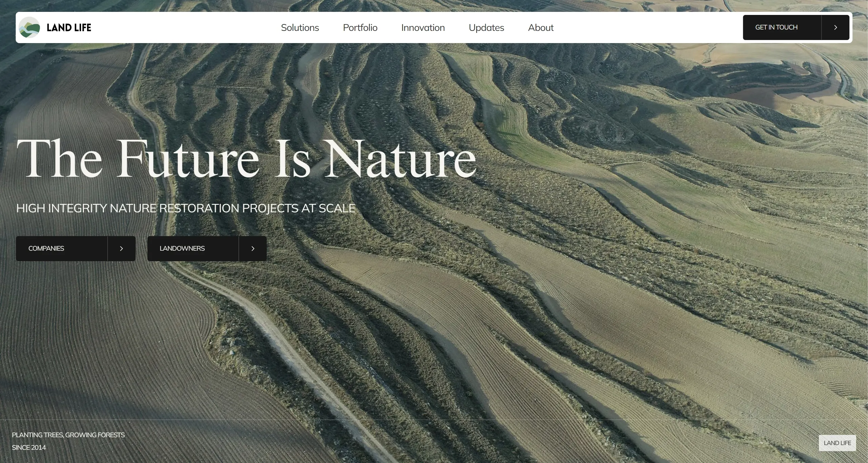Open the About section
The image size is (868, 463).
coord(540,27)
